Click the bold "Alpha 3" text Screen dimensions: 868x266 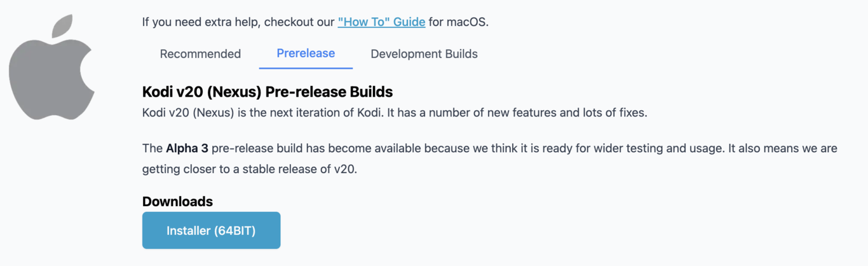tap(187, 148)
